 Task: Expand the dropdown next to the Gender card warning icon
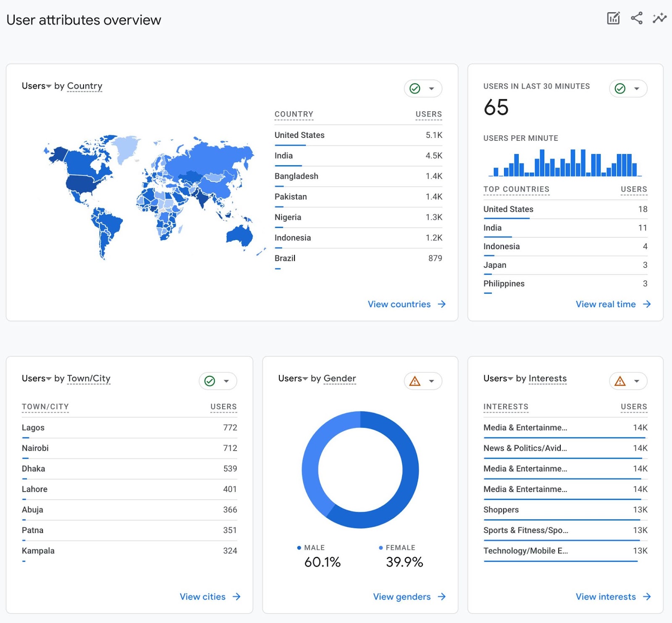[431, 381]
